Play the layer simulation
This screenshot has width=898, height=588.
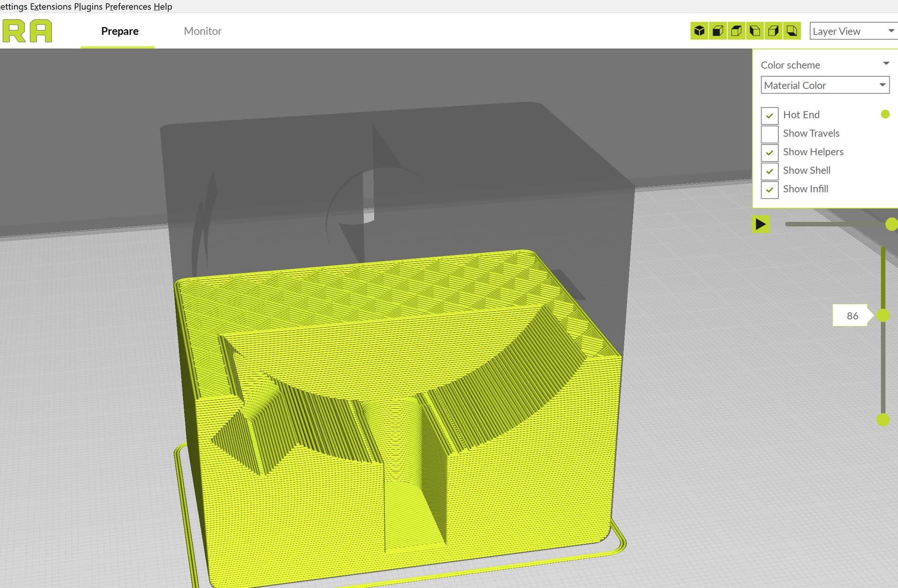[x=760, y=225]
